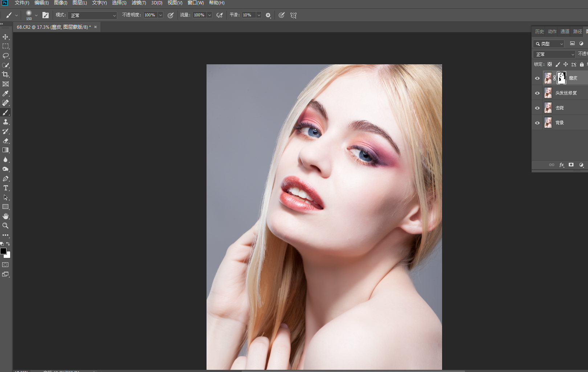
Task: Select the Hand tool
Action: [5, 216]
